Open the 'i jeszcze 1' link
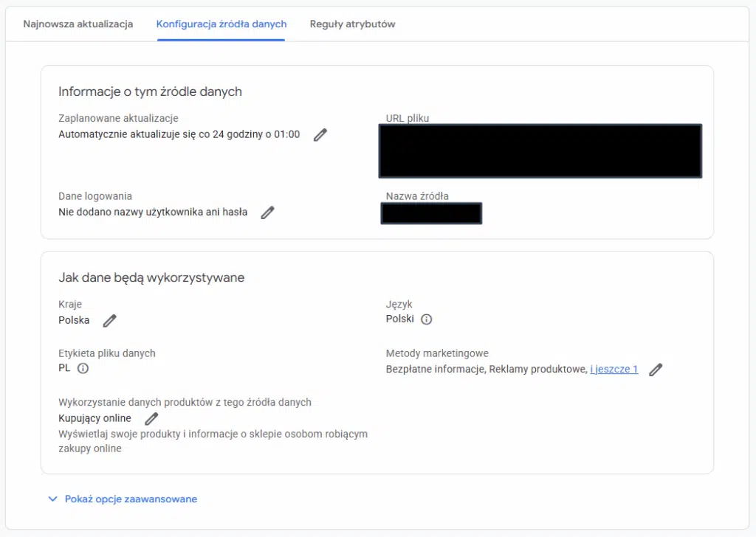The image size is (756, 537). 614,369
